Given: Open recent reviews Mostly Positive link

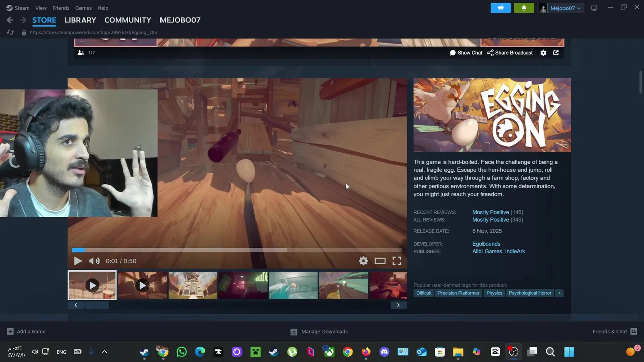Looking at the screenshot, I should (x=491, y=212).
